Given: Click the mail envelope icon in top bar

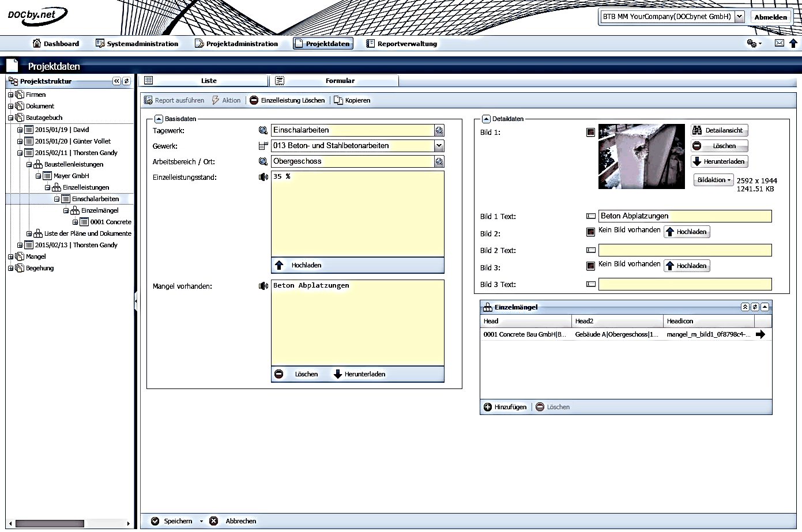Looking at the screenshot, I should tap(779, 43).
